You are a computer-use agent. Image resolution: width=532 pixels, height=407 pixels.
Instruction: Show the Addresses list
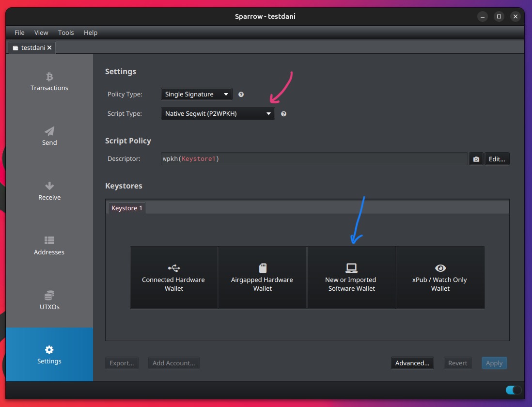[x=49, y=246]
